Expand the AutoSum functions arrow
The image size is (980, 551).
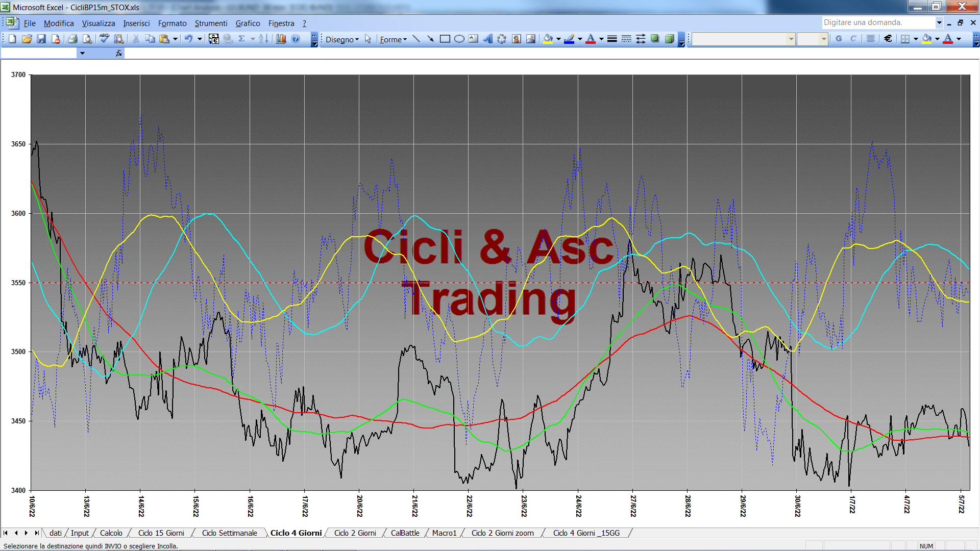pyautogui.click(x=253, y=39)
